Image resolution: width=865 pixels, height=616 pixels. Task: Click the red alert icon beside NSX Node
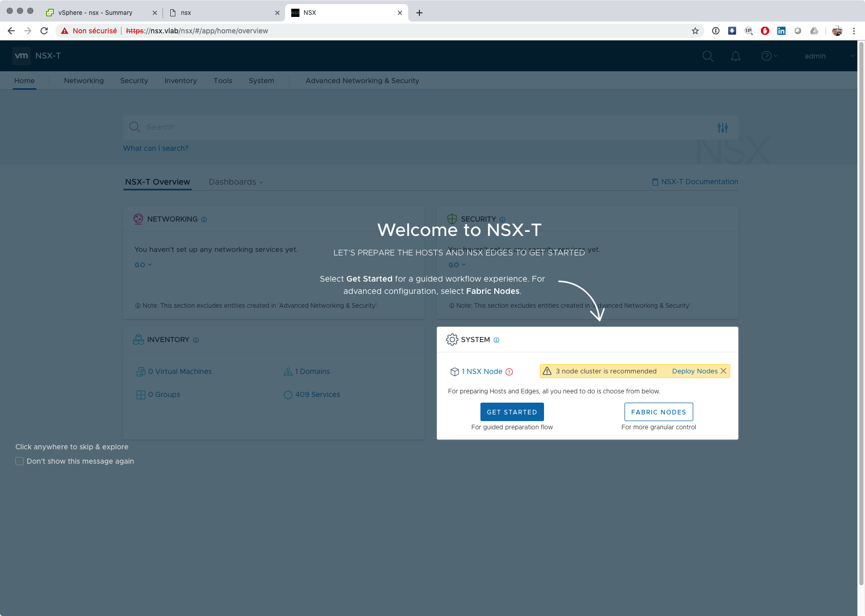[x=509, y=372]
